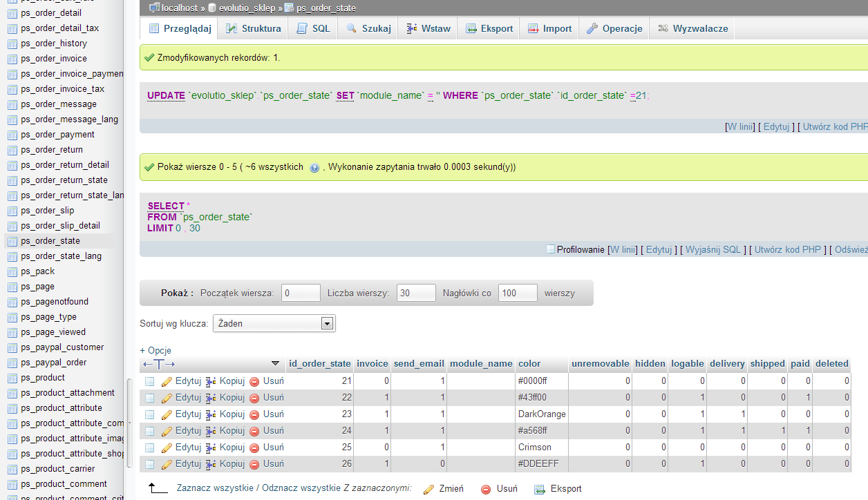
Task: Click the Liczba wierszy input field
Action: point(415,293)
